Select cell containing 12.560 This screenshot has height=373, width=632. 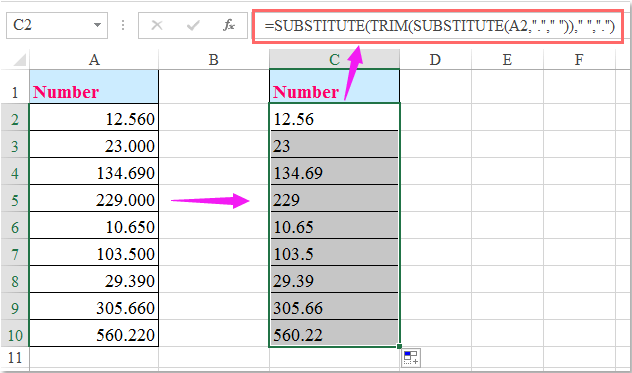[94, 117]
